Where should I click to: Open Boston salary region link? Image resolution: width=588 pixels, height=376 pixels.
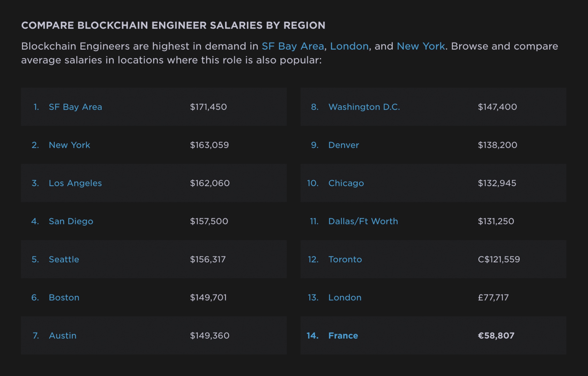coord(64,297)
